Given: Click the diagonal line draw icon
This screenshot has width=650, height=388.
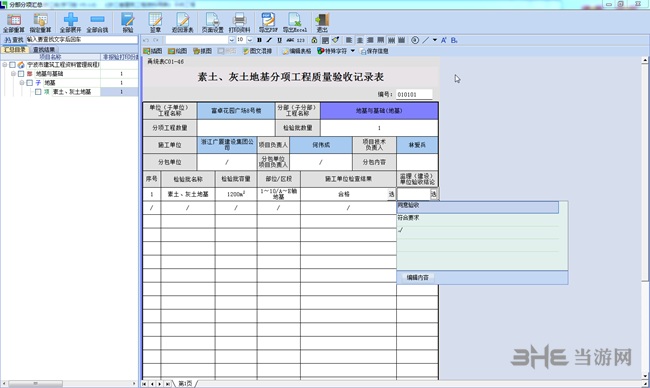Looking at the screenshot, I should coord(426,40).
